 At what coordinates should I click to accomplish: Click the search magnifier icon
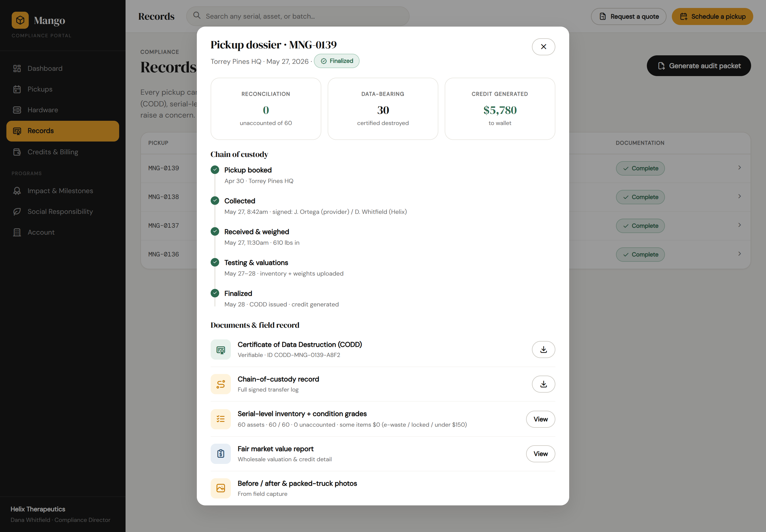point(197,16)
